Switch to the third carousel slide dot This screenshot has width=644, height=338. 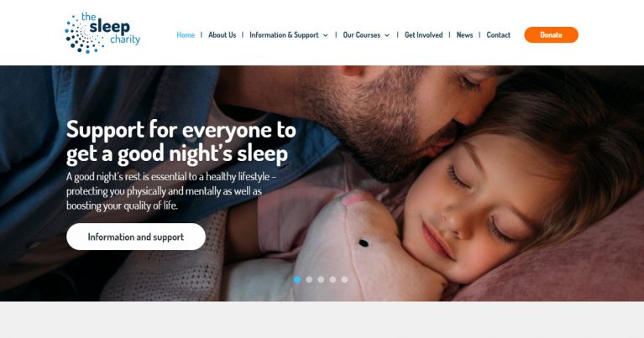tap(321, 279)
